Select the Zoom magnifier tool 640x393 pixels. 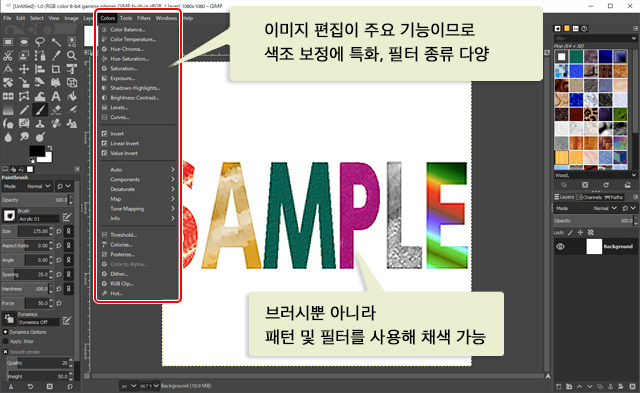pos(72,56)
